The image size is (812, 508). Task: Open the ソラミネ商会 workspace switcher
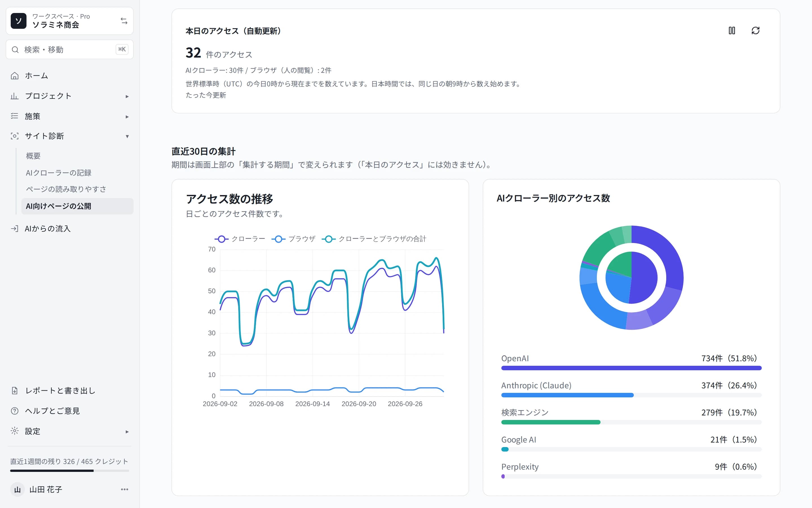pyautogui.click(x=69, y=21)
